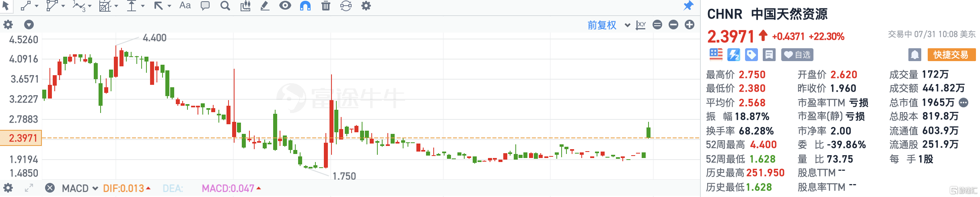Open channel tool options dropdown

(x=63, y=6)
